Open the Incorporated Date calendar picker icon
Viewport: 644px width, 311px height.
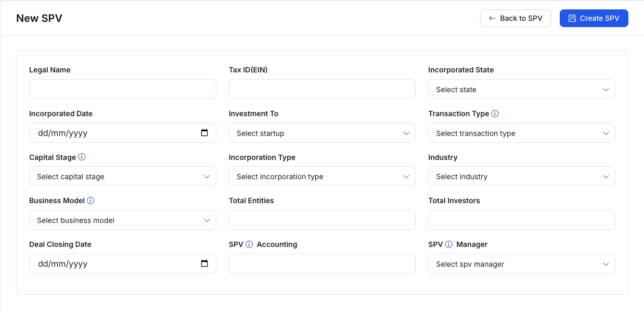[204, 133]
